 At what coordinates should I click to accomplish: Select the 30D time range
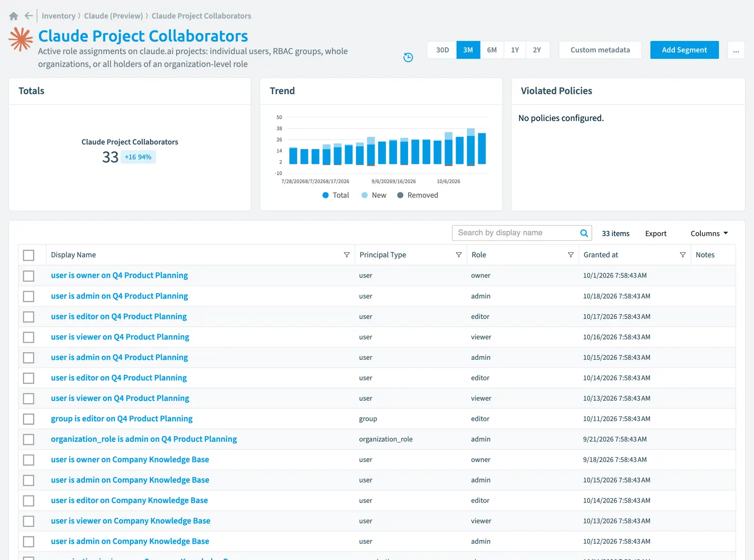point(442,50)
